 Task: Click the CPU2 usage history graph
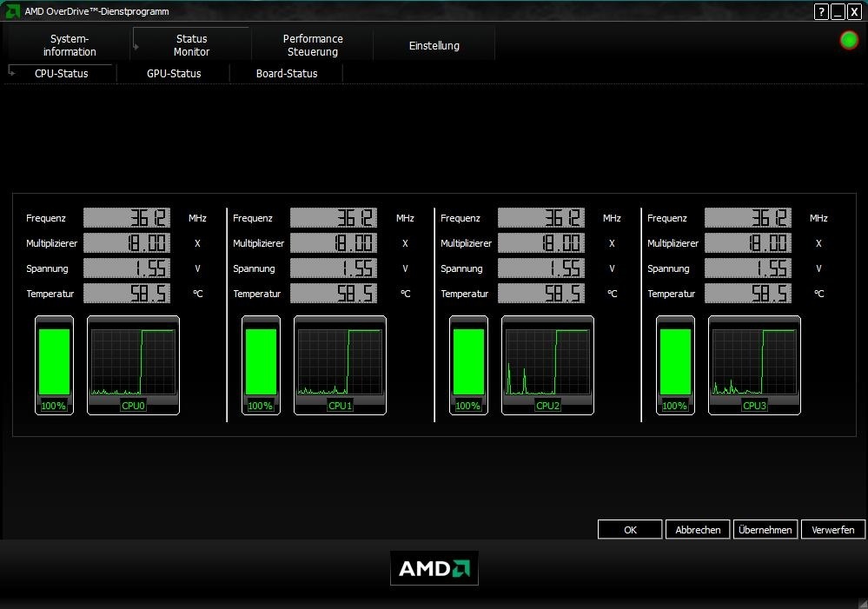click(x=547, y=363)
